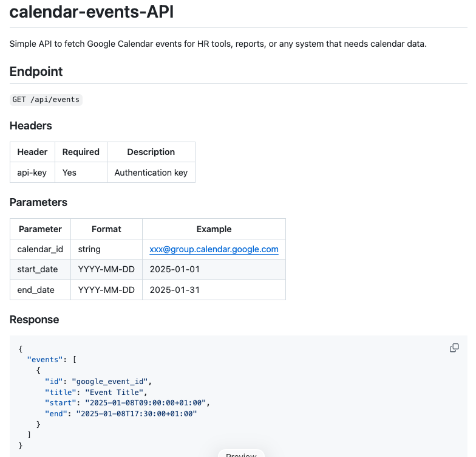
Task: Click the start_date parameter cell
Action: [x=36, y=269]
